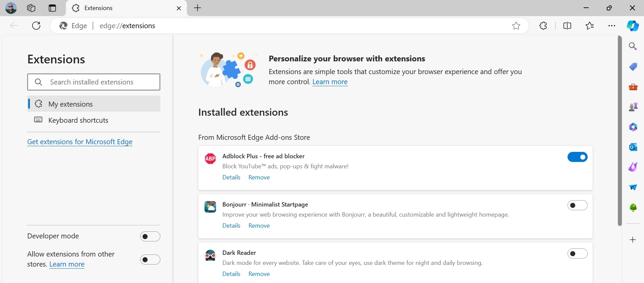Enable Dark Reader extension toggle
This screenshot has height=283, width=644.
577,253
